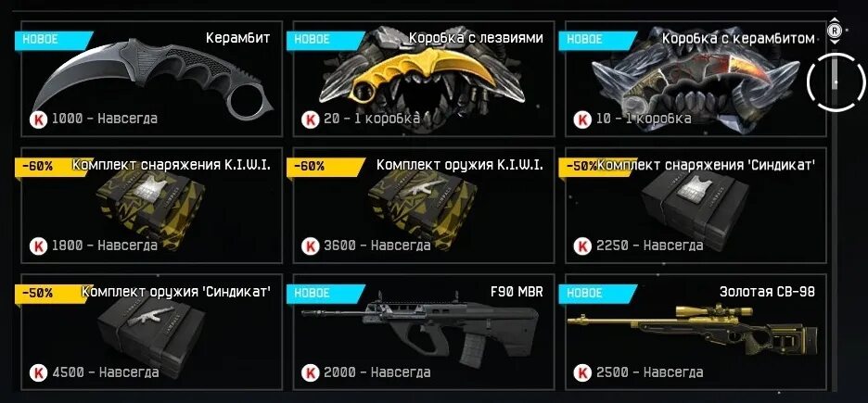Open the Комплект снаряжения 'Синдикат' black box
The image size is (868, 403).
(695, 210)
